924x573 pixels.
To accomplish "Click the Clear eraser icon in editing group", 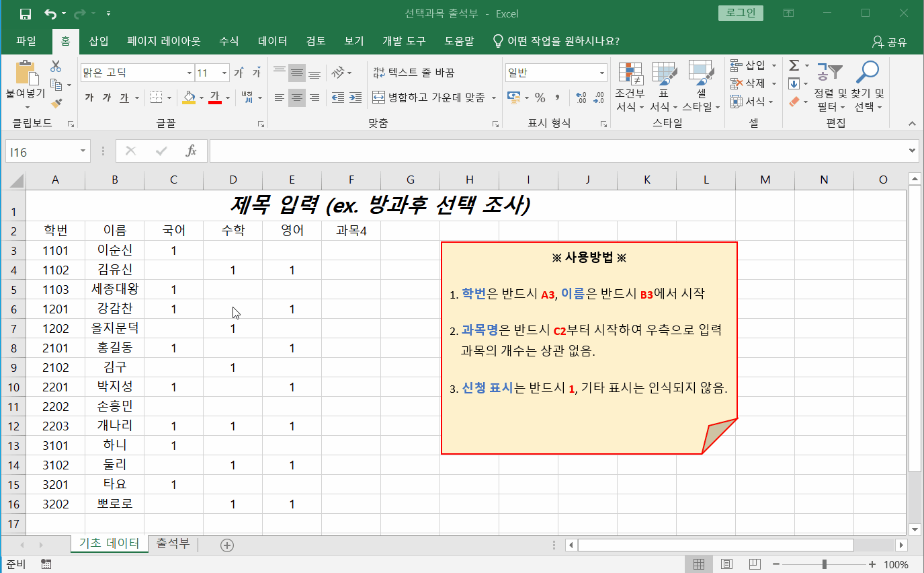I will point(794,102).
